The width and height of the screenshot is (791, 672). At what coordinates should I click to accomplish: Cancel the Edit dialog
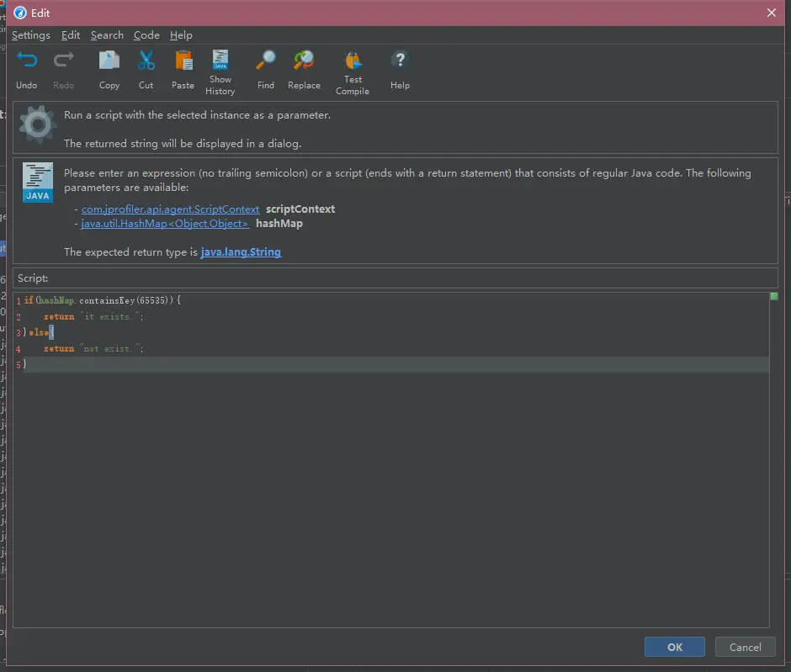745,647
